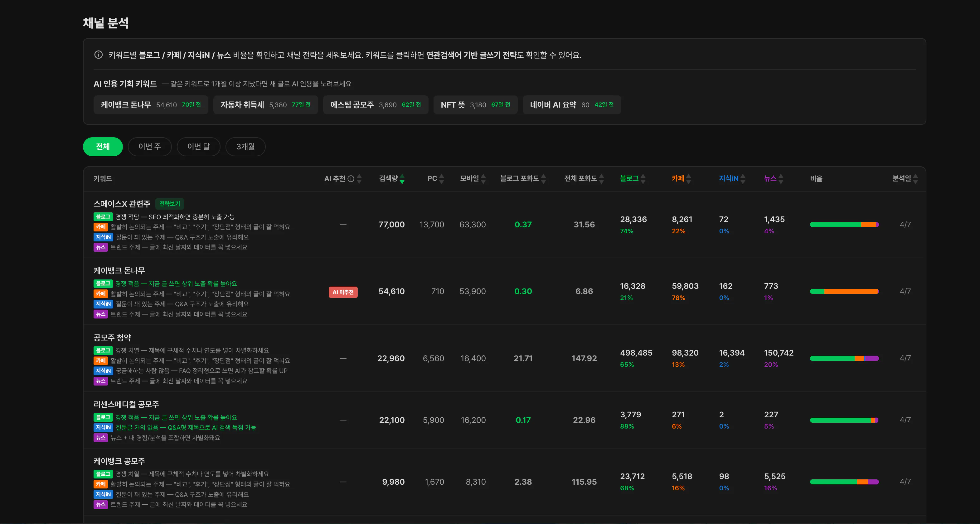Click the ratio bar for 공모주 청약
980x524 pixels.
click(844, 358)
